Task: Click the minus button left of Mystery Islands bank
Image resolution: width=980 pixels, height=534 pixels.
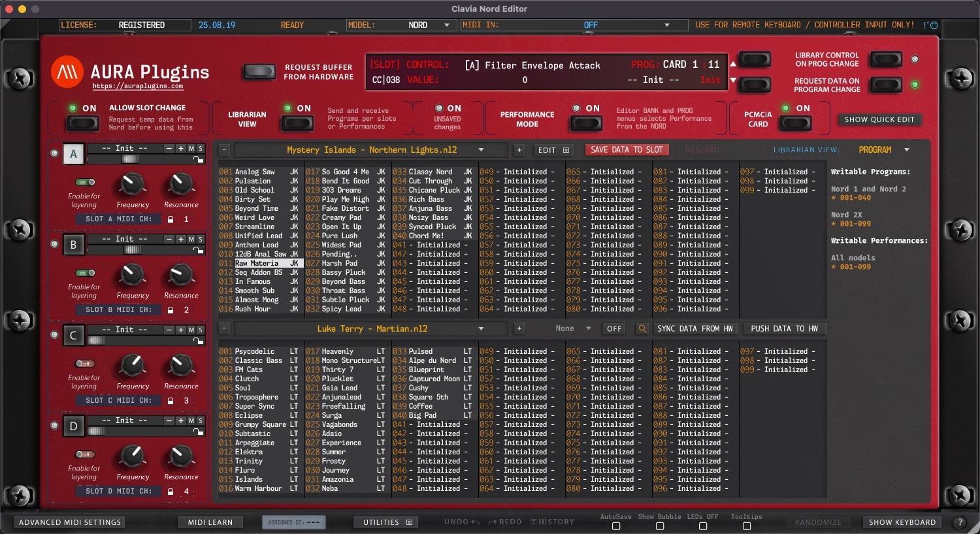Action: 224,150
